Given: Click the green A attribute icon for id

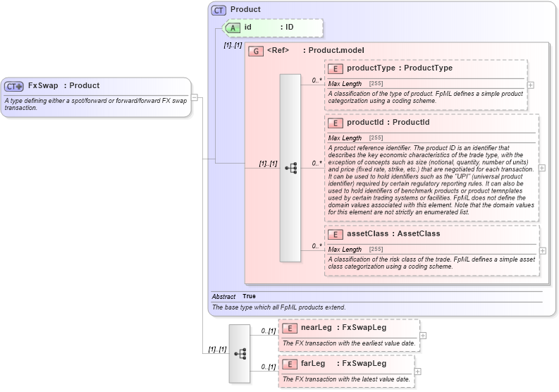Looking at the screenshot, I should pyautogui.click(x=233, y=27).
